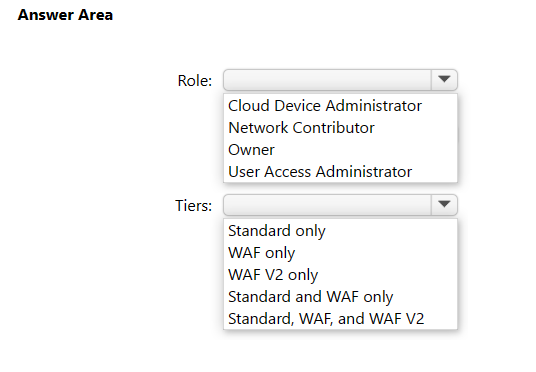This screenshot has height=372, width=536.
Task: Open the Tiers dropdown arrow
Action: 444,205
